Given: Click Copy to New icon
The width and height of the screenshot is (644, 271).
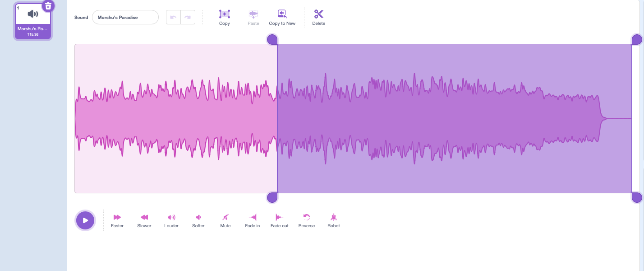Looking at the screenshot, I should point(282,14).
